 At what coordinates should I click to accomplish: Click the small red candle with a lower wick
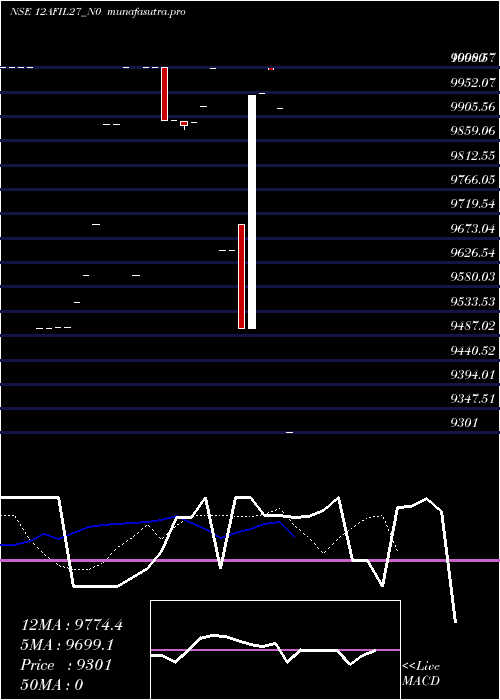point(184,125)
